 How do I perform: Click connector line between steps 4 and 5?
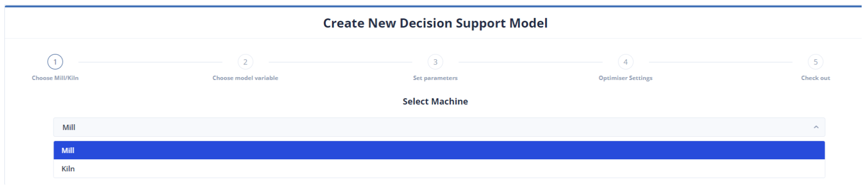point(720,62)
